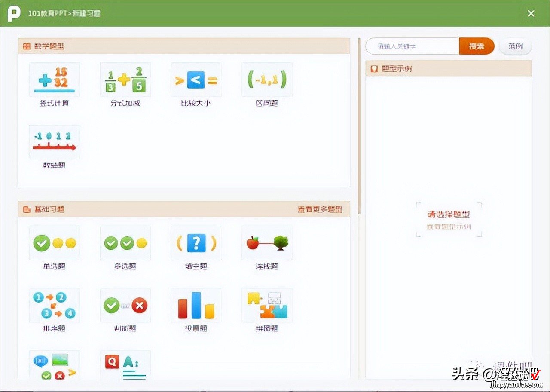Create a 多选题 multiple choice question
Screen dimensions: 550x392
coord(125,243)
